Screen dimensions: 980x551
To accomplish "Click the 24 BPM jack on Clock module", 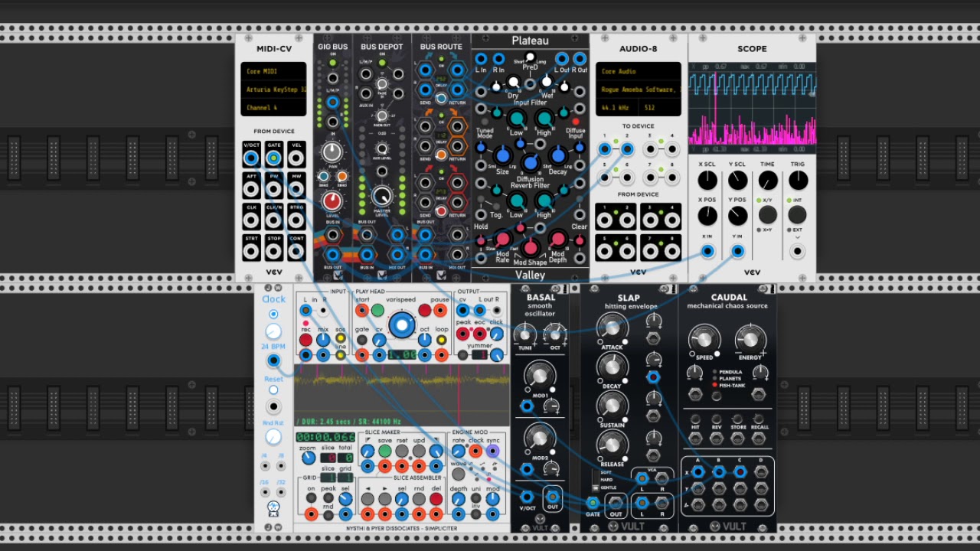I will (273, 360).
